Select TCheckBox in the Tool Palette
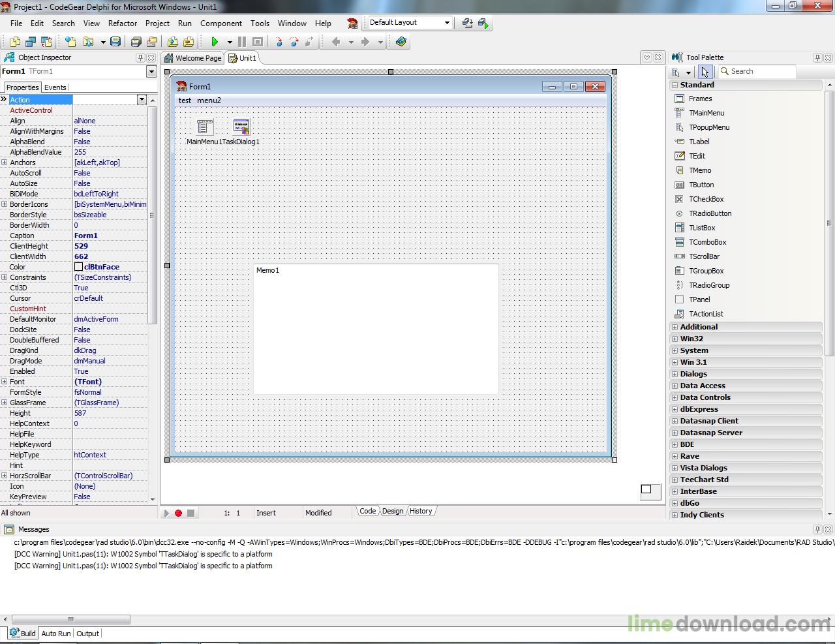This screenshot has width=835, height=644. coord(706,199)
